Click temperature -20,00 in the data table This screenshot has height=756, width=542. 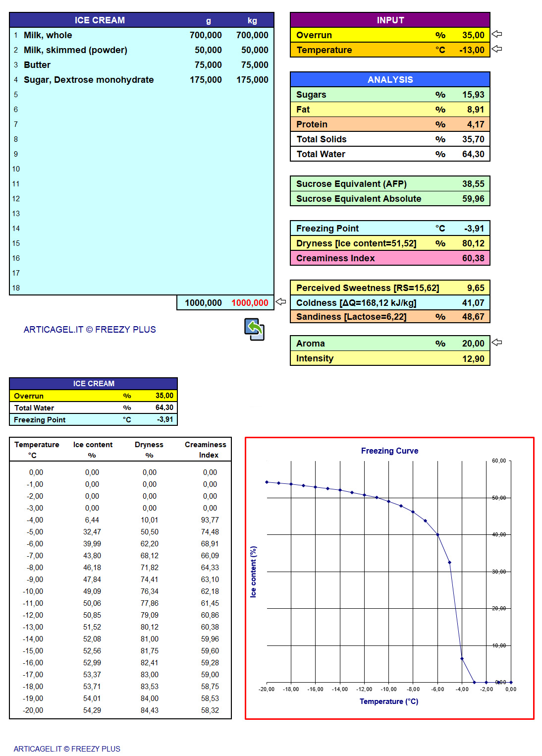coord(33,710)
